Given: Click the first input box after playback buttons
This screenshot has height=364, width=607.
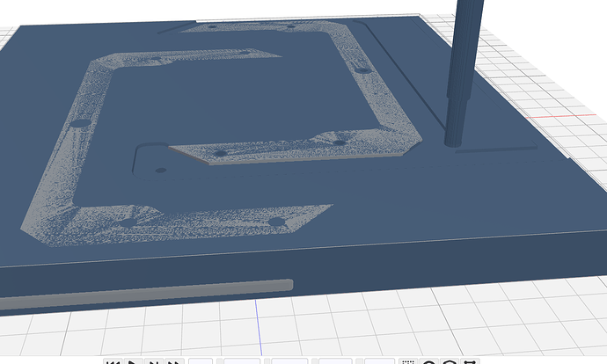Looking at the screenshot, I should (201, 361).
